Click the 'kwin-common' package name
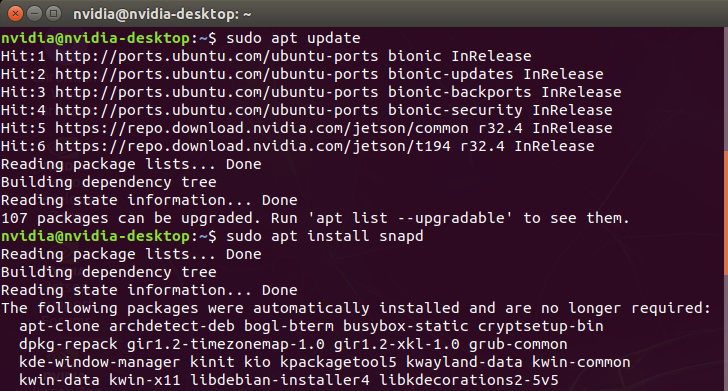Image resolution: width=728 pixels, height=391 pixels. [x=581, y=362]
